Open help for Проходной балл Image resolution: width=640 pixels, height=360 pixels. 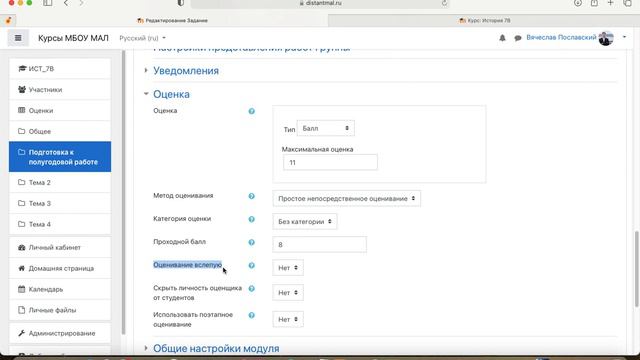pyautogui.click(x=251, y=242)
